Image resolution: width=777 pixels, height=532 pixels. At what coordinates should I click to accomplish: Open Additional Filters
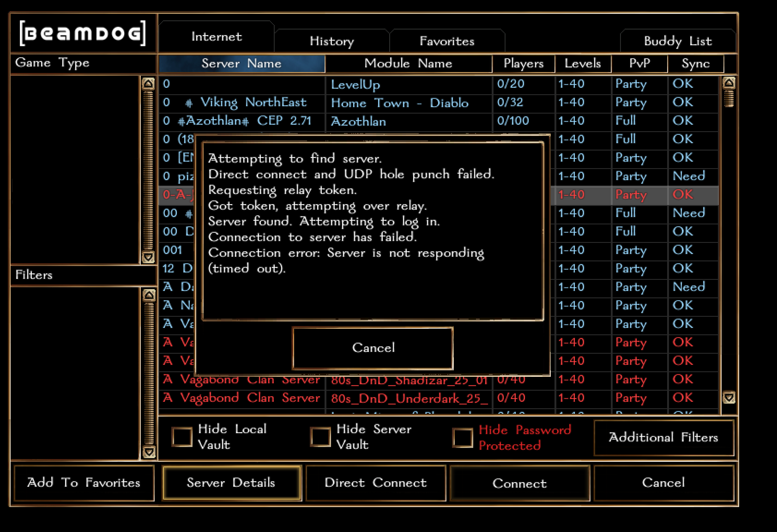(x=663, y=437)
